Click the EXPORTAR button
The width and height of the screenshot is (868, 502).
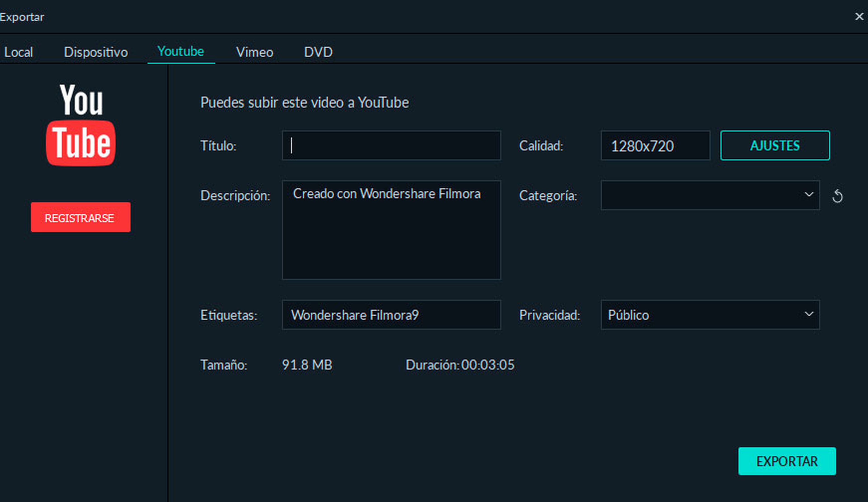coord(787,461)
